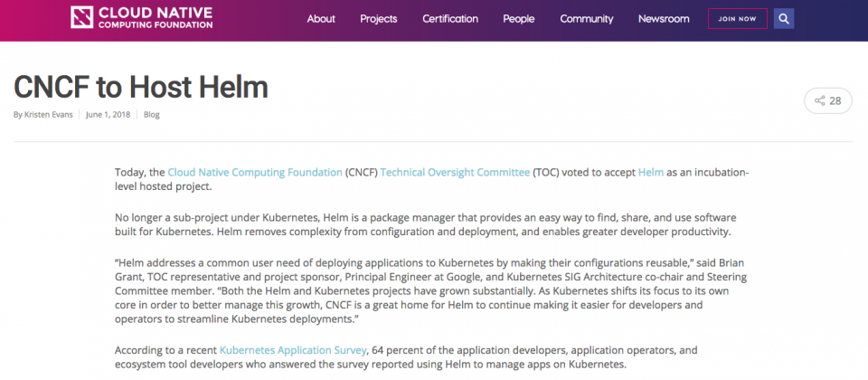The image size is (868, 380).
Task: Follow the Cloud Native Computing Foundation link
Action: [255, 172]
